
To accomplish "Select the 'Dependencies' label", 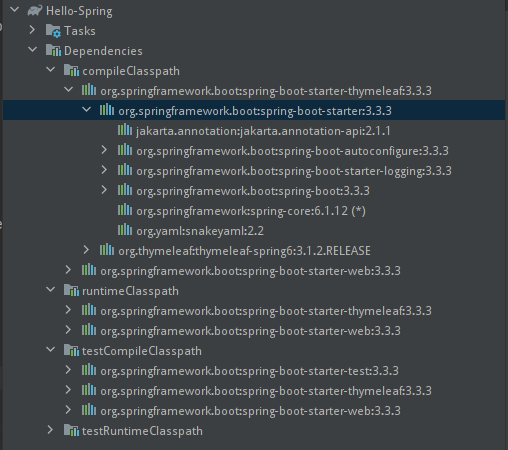I will pyautogui.click(x=103, y=51).
